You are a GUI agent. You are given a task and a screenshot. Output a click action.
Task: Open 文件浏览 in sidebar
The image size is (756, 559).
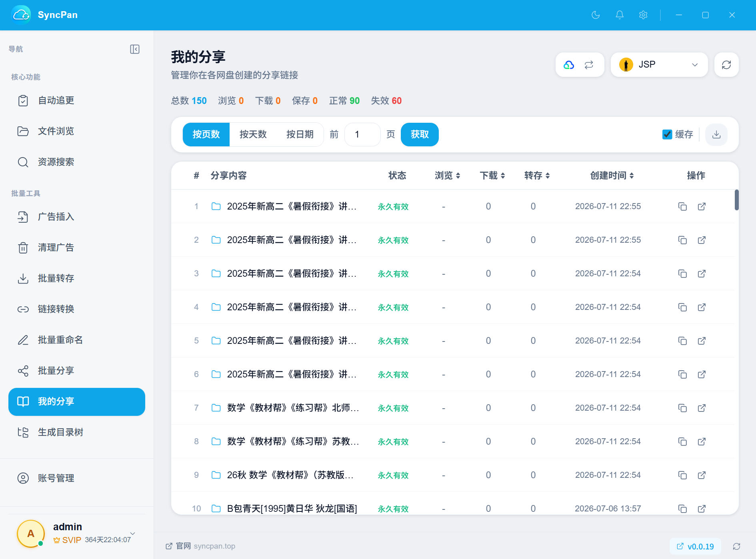[77, 131]
